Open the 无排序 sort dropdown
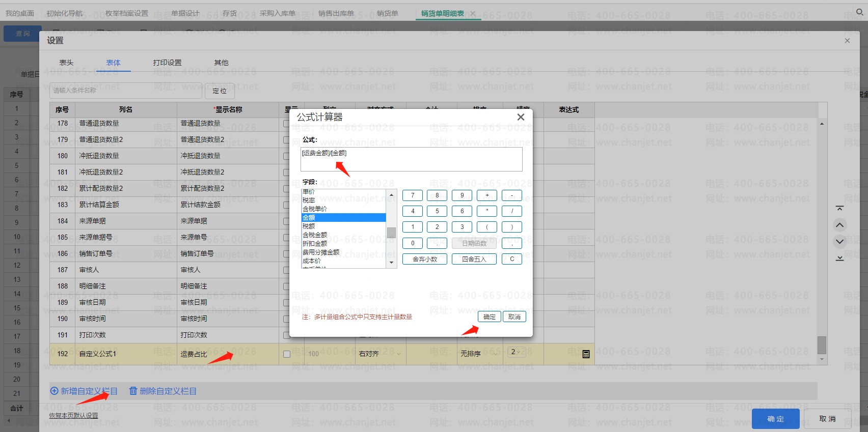This screenshot has height=432, width=868. click(x=479, y=354)
